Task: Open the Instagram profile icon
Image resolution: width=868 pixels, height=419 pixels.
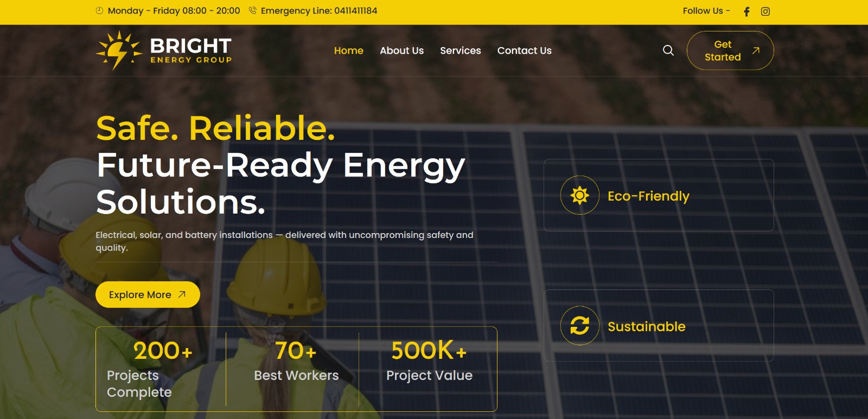Action: point(765,11)
